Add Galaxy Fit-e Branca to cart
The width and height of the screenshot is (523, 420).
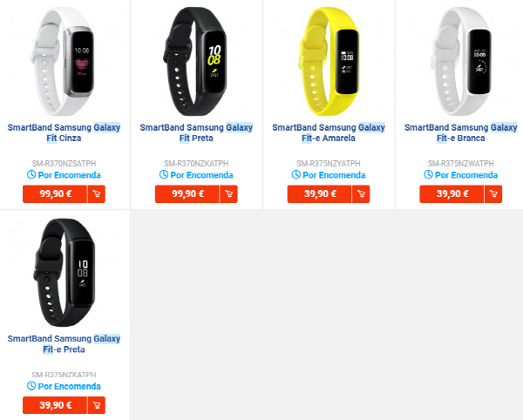pyautogui.click(x=493, y=194)
